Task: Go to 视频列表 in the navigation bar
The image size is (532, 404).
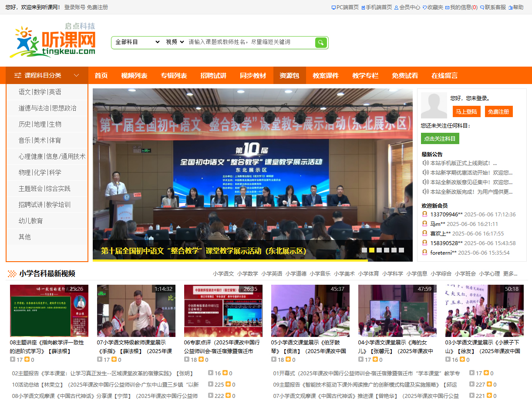Action: [x=134, y=75]
